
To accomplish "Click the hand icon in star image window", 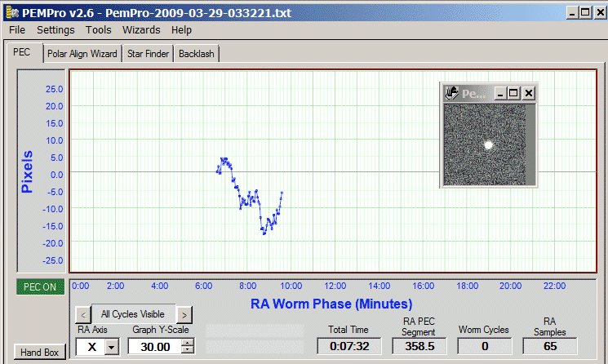I will [x=451, y=93].
